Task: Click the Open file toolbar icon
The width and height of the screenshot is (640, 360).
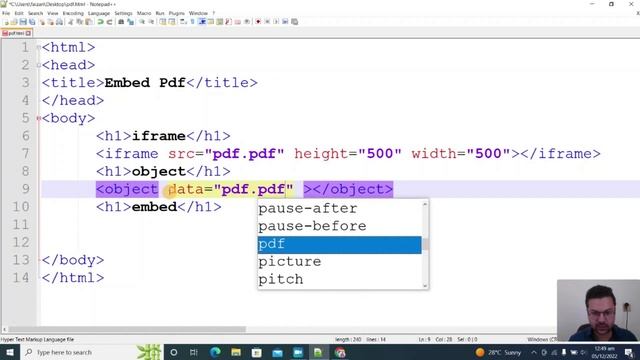Action: [14, 22]
